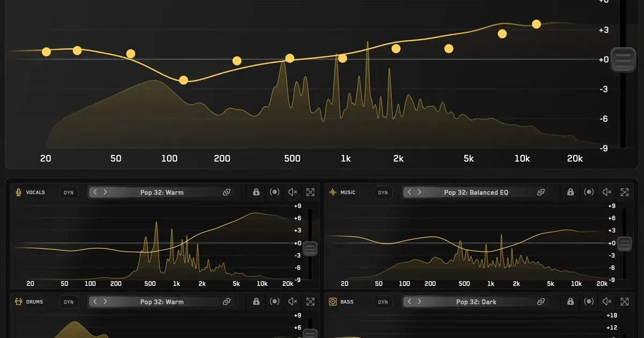This screenshot has width=644, height=338.
Task: Click the DYN button in Drums panel
Action: (x=69, y=302)
